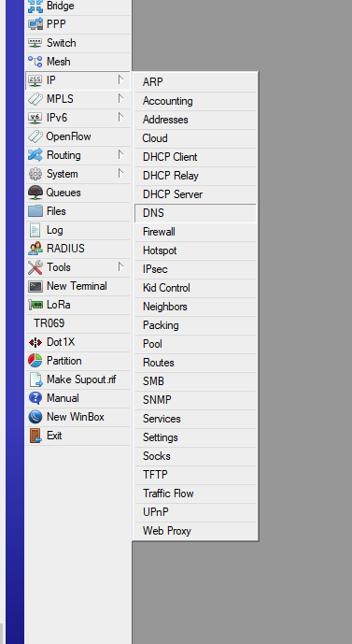This screenshot has height=644, width=352.
Task: Open ARP from IP submenu
Action: (195, 82)
